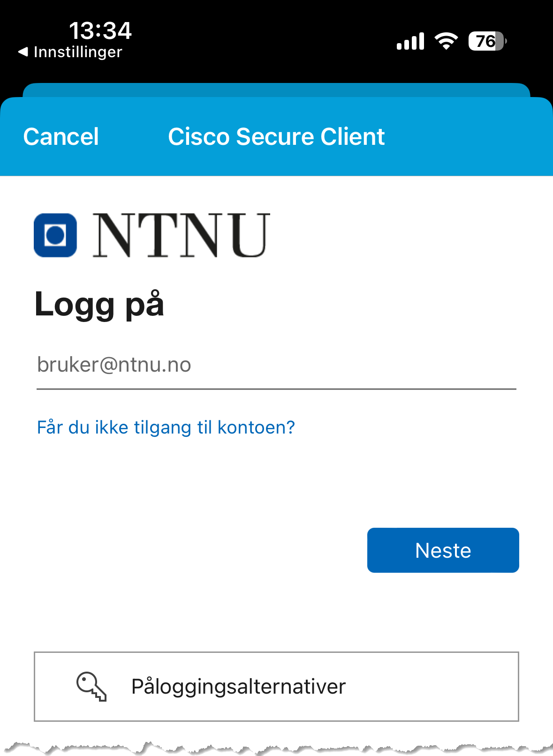The width and height of the screenshot is (553, 756).
Task: Tap the cellular signal bars icon
Action: (410, 41)
